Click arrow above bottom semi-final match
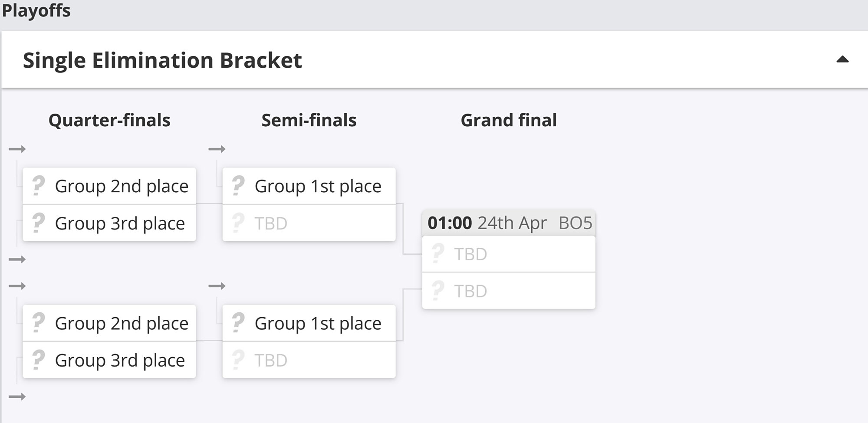Viewport: 868px width, 423px height. pos(217,286)
